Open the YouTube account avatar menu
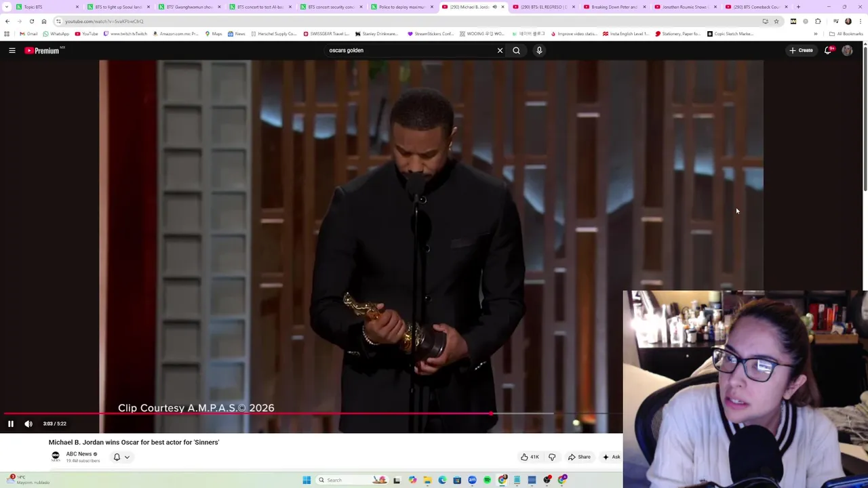Screen dimensions: 868x488 click(847, 50)
